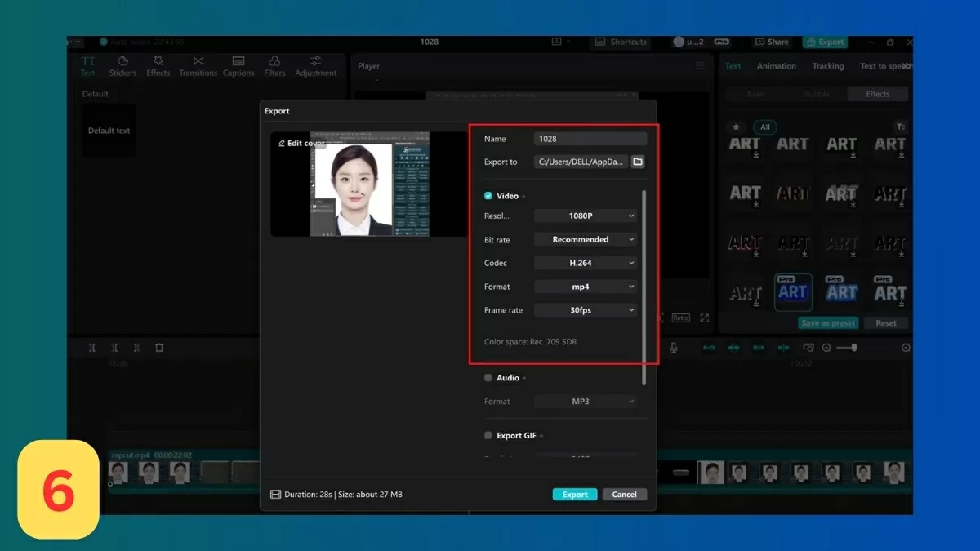Viewport: 980px width, 551px height.
Task: Open the Effects panel
Action: [158, 66]
